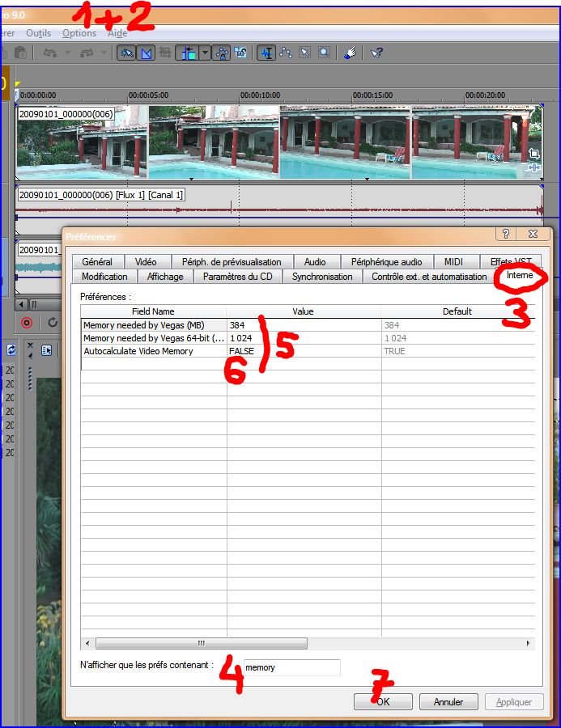The image size is (561, 728).
Task: Open the Aide menu
Action: pos(117,33)
